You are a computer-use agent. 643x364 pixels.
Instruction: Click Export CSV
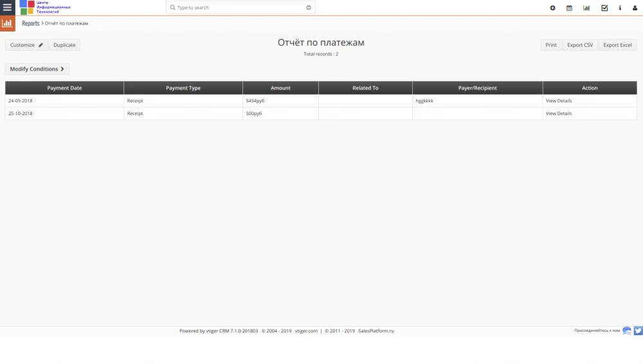(x=580, y=45)
